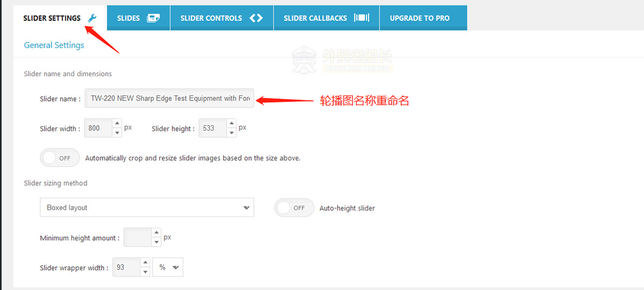Toggle automatic crop and resize switch
The height and width of the screenshot is (290, 644).
tap(60, 158)
